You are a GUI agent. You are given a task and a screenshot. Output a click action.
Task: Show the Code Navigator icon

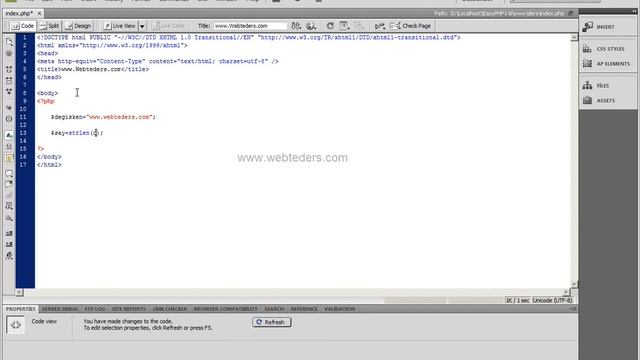pos(9,53)
